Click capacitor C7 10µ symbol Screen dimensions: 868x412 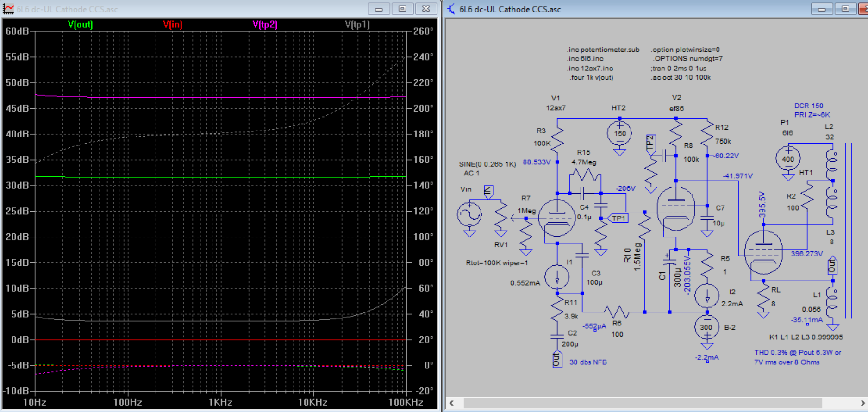click(707, 218)
